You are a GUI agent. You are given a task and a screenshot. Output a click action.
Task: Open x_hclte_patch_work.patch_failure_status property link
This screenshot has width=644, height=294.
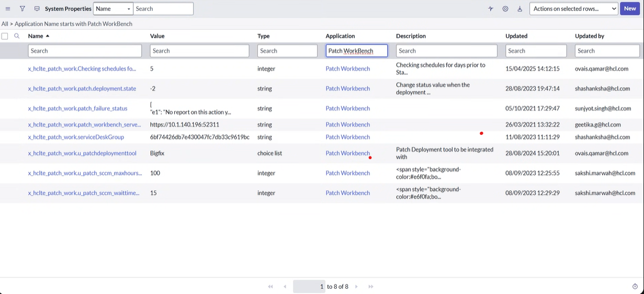click(x=77, y=108)
